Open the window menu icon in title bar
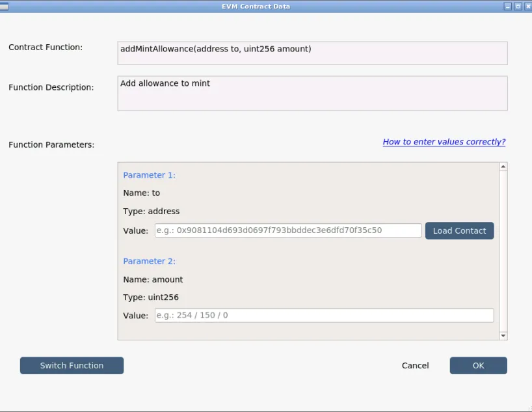Image resolution: width=532 pixels, height=412 pixels. (4, 6)
